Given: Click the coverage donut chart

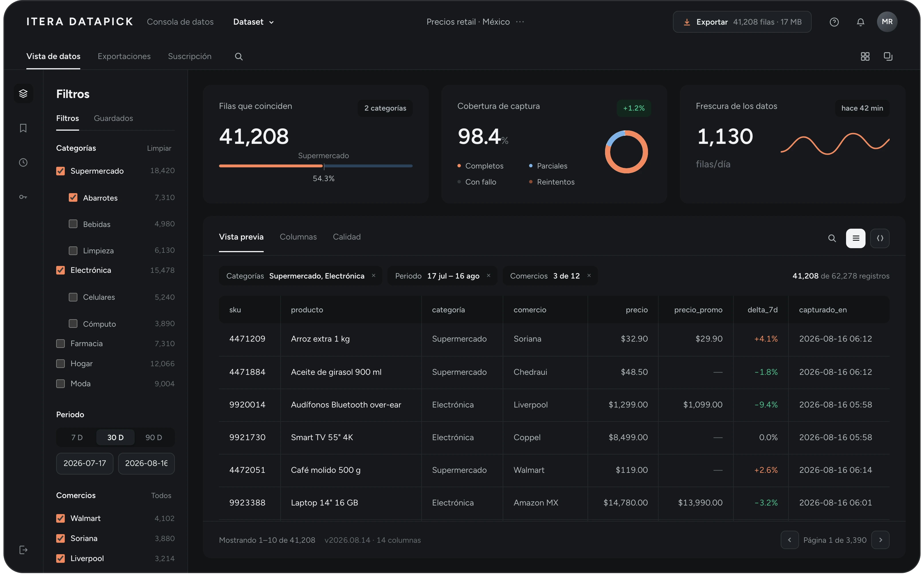Looking at the screenshot, I should coord(626,152).
